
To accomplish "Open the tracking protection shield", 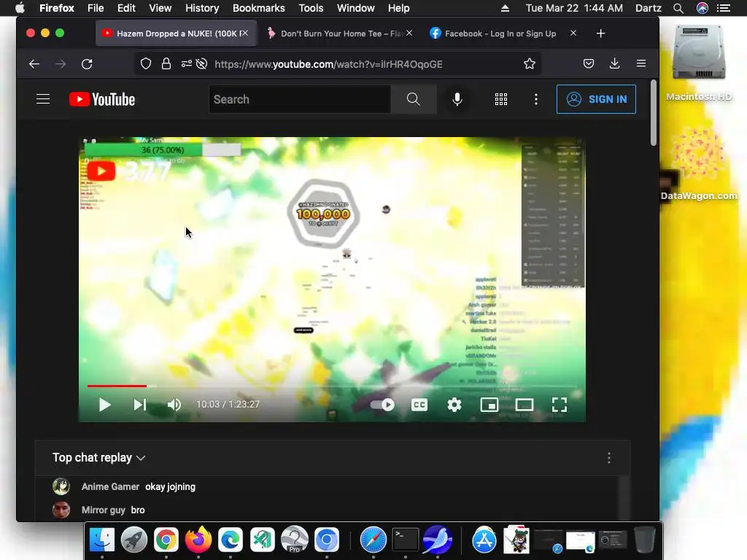I will point(146,64).
